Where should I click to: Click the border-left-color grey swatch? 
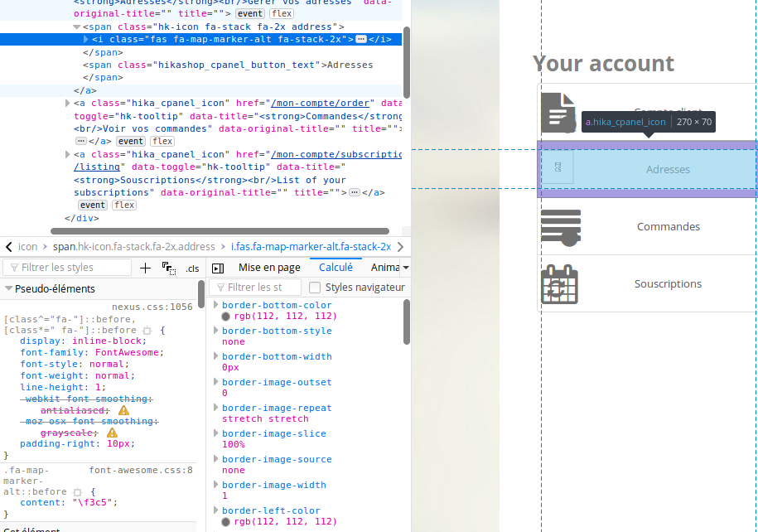point(226,522)
